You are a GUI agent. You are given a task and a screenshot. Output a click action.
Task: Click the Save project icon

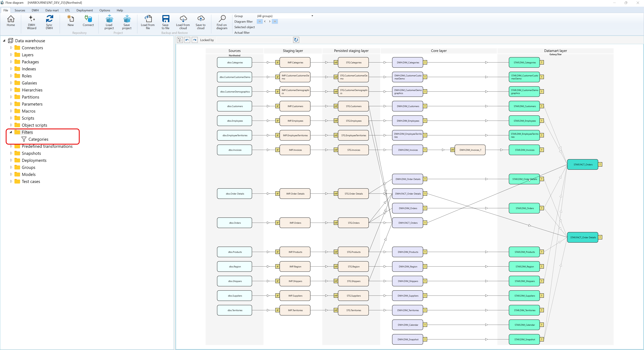point(127,22)
